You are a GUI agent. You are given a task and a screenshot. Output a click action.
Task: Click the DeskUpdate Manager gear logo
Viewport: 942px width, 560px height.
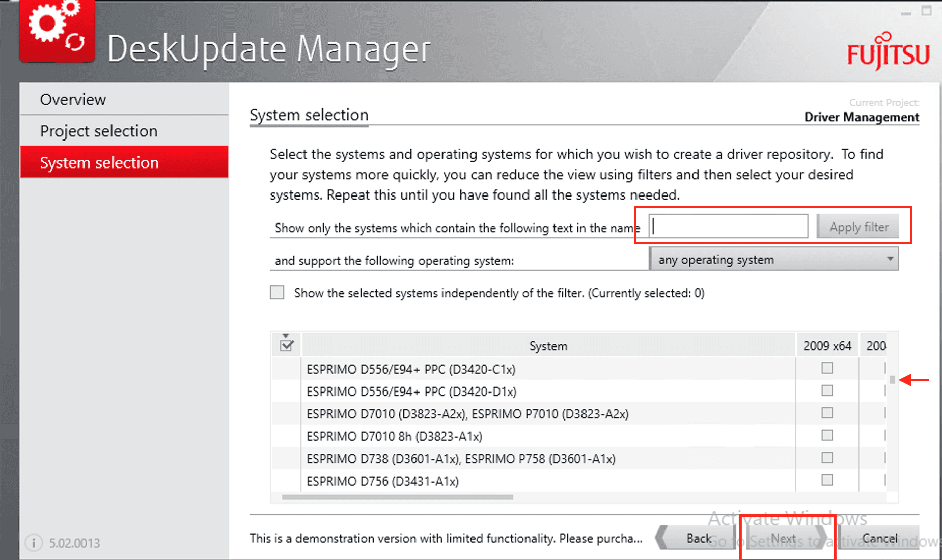click(57, 31)
